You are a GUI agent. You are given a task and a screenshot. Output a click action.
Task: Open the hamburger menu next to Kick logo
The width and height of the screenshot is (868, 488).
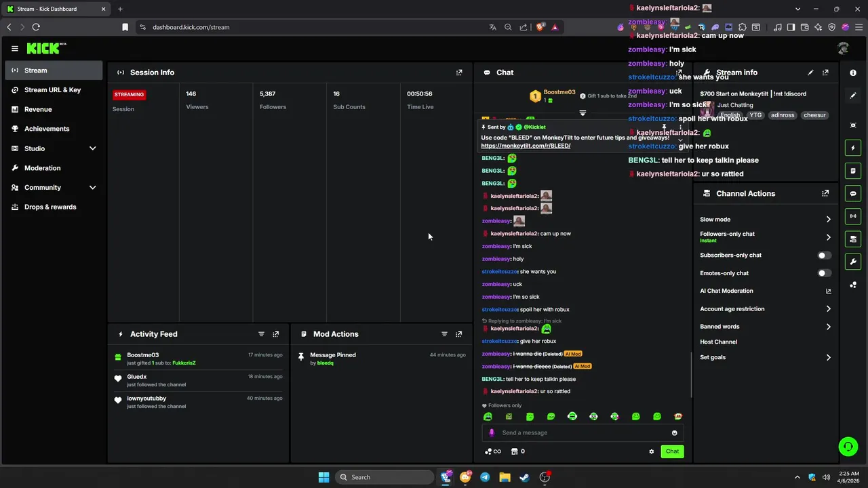[15, 49]
